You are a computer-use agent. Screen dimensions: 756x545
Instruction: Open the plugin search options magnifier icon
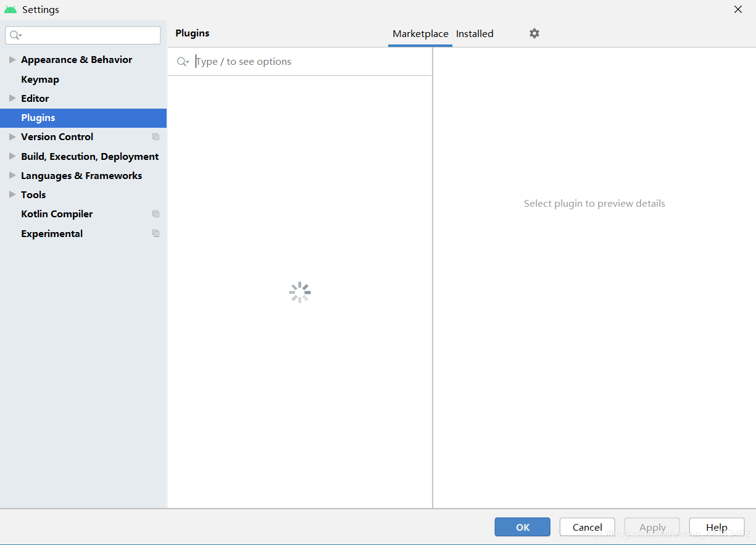pyautogui.click(x=183, y=62)
